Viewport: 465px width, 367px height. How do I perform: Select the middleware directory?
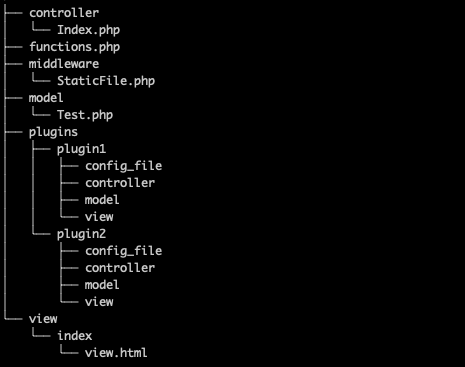(x=64, y=64)
